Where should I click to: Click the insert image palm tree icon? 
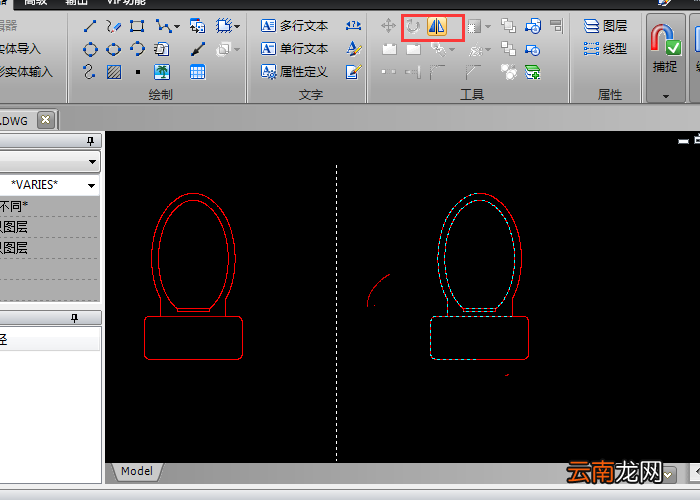[x=162, y=71]
